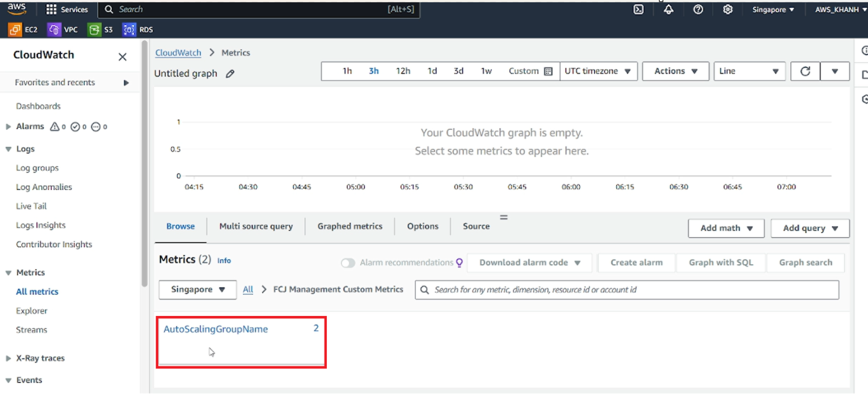Click the alarm recommendations lightbulb icon
The height and width of the screenshot is (405, 868).
460,263
